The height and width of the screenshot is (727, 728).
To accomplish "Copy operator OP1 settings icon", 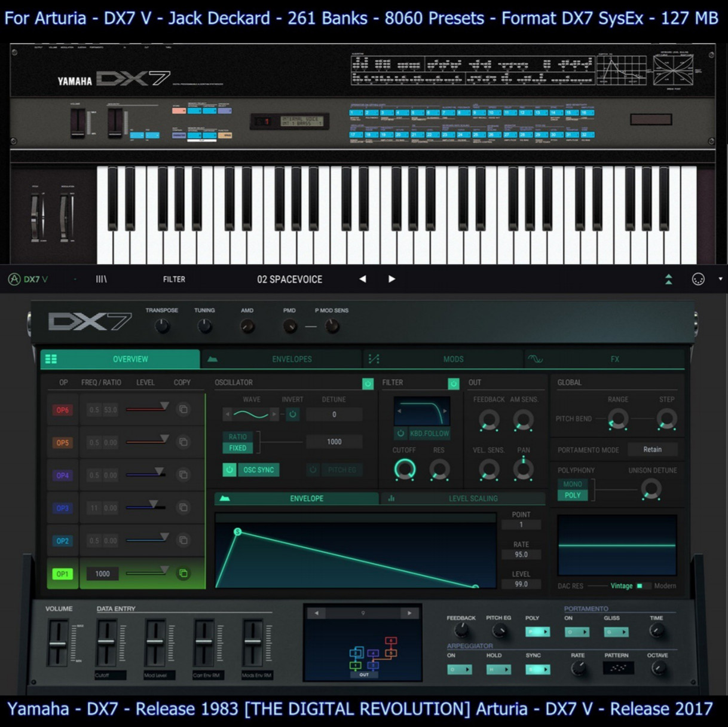I will (183, 573).
